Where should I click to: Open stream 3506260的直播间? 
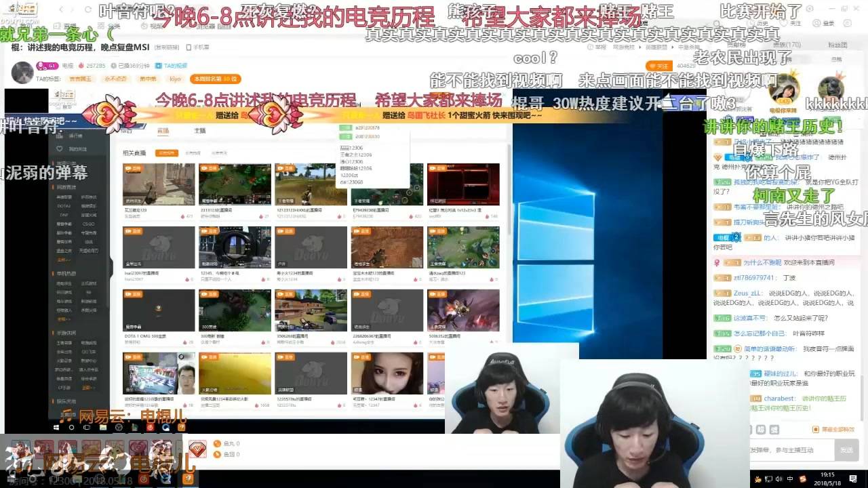(x=311, y=310)
